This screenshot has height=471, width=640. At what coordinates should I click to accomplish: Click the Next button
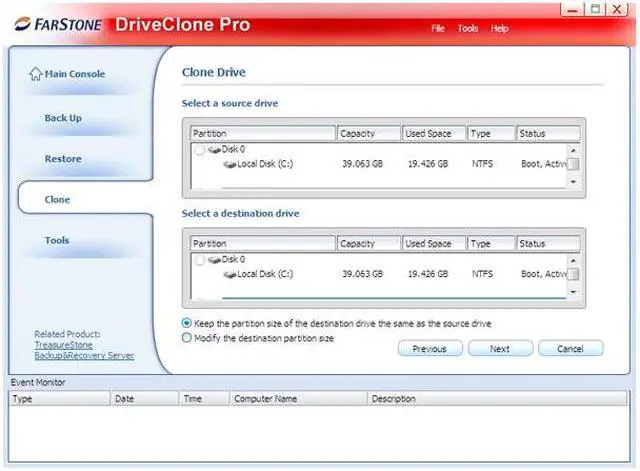(500, 349)
